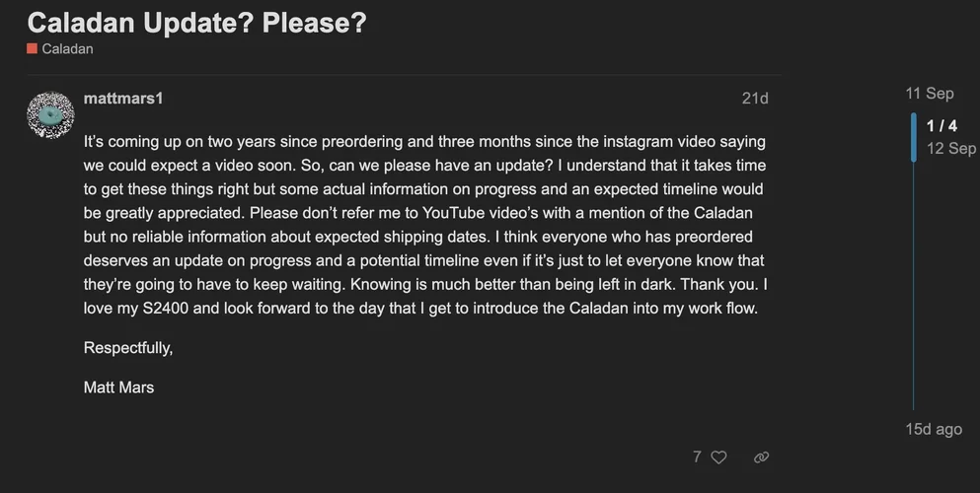
Task: Click the 21d post date
Action: (x=755, y=99)
